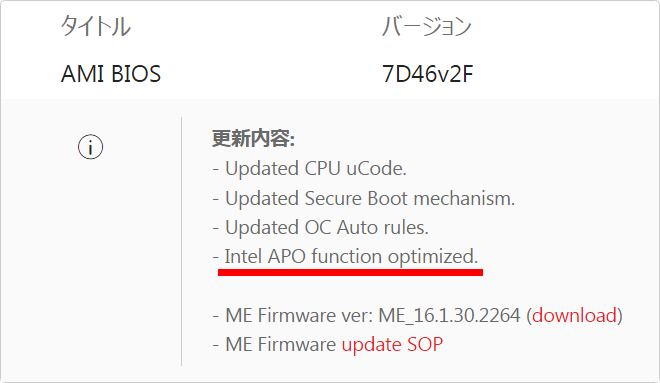Screen dimensions: 660x383
Task: Click the Intel APO function optimized line
Action: click(x=345, y=256)
